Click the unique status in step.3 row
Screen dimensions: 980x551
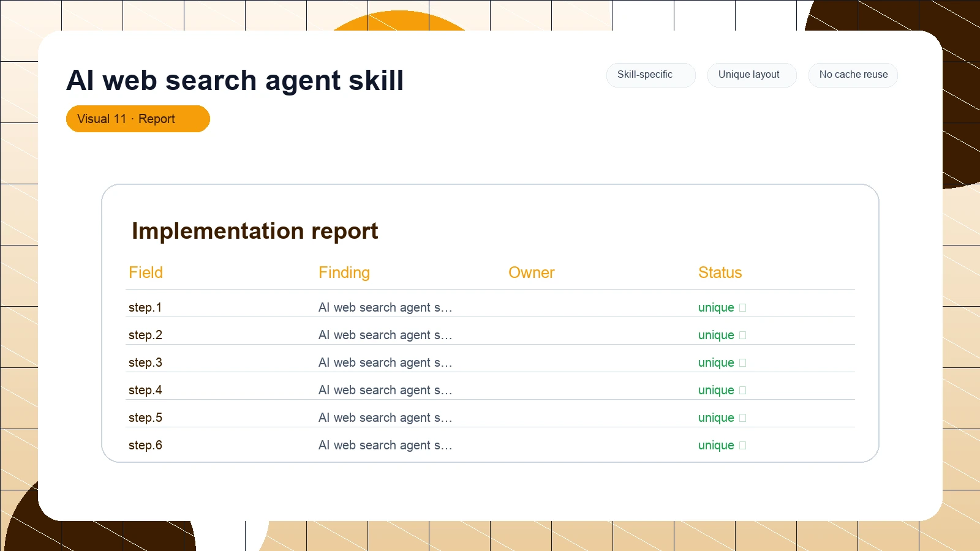point(716,362)
